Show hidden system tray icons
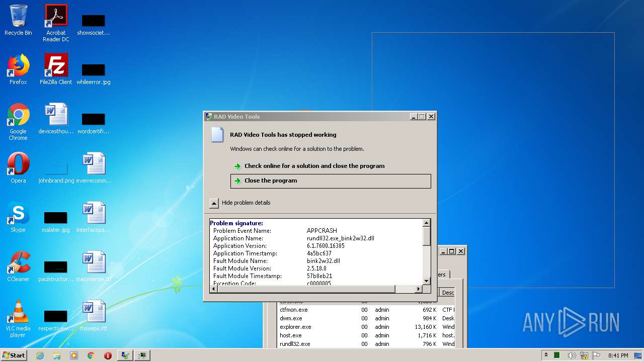The width and height of the screenshot is (644, 362). (x=546, y=355)
